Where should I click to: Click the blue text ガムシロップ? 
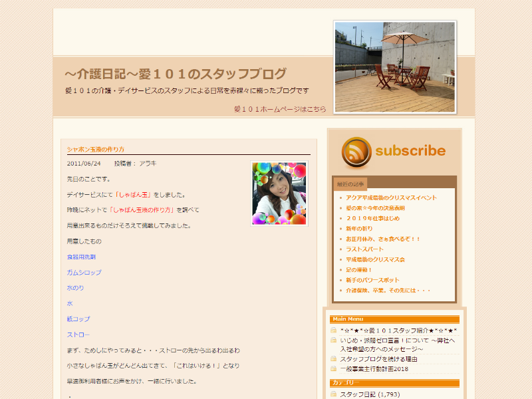coord(84,273)
